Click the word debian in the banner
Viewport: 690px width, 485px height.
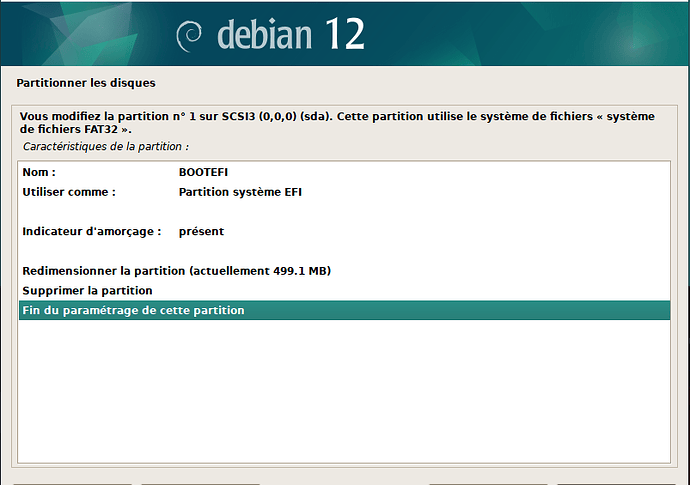pyautogui.click(x=264, y=34)
